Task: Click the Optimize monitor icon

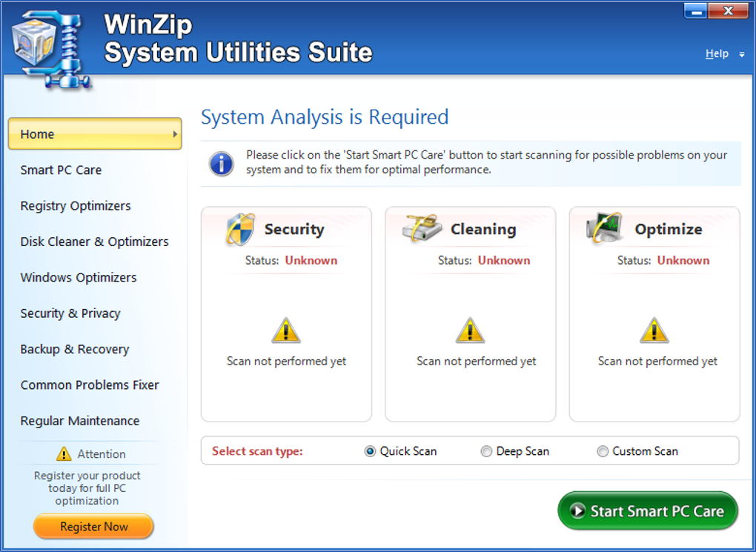Action: point(604,227)
